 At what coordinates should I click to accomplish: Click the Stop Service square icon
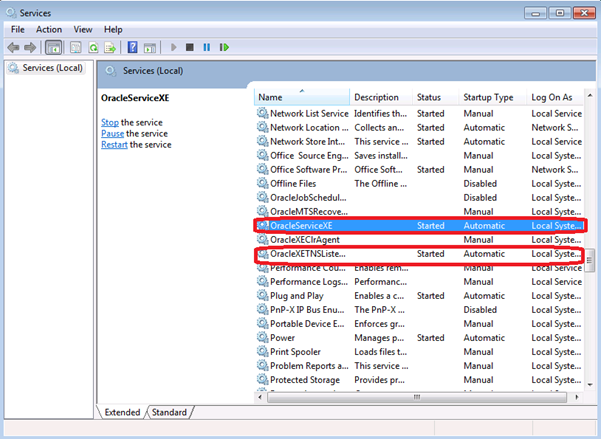[x=190, y=47]
